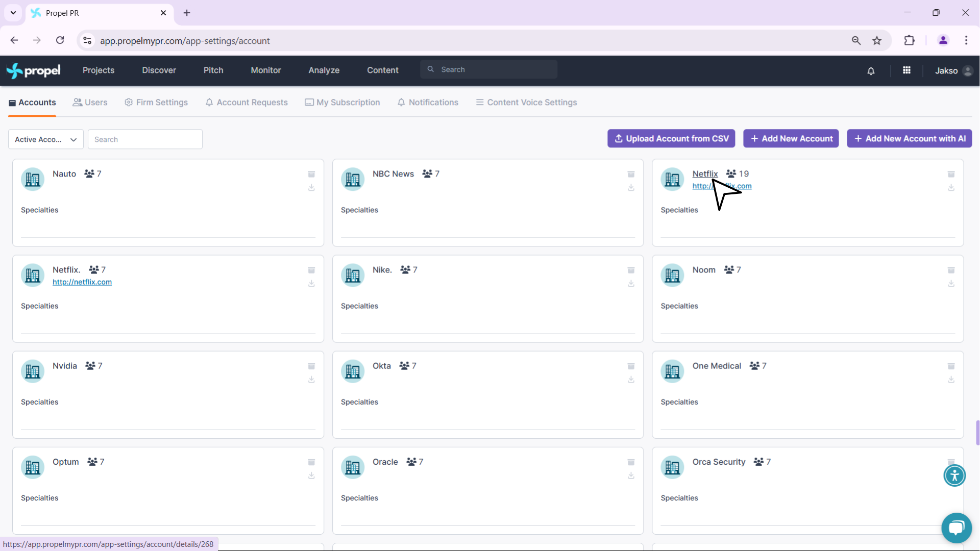Viewport: 980px width, 551px height.
Task: Open the apps grid menu
Action: [x=906, y=70]
